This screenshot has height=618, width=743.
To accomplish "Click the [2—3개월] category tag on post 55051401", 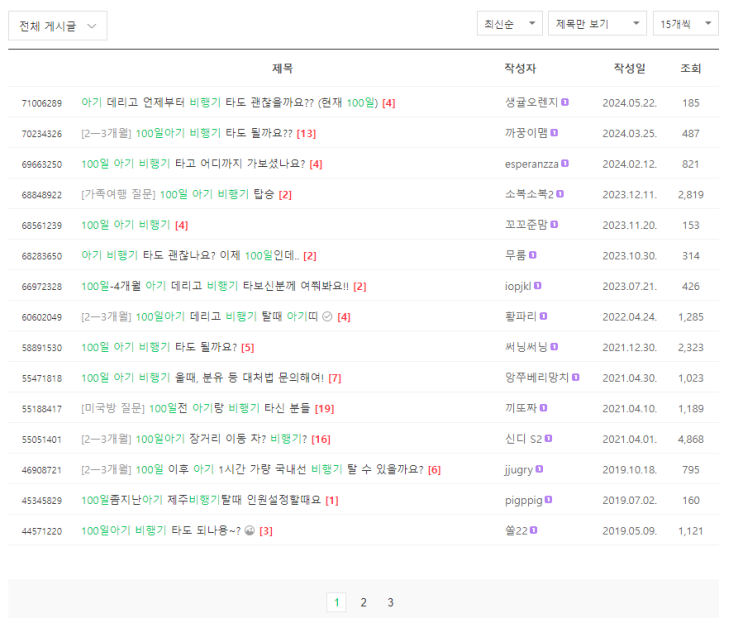I will pyautogui.click(x=107, y=439).
